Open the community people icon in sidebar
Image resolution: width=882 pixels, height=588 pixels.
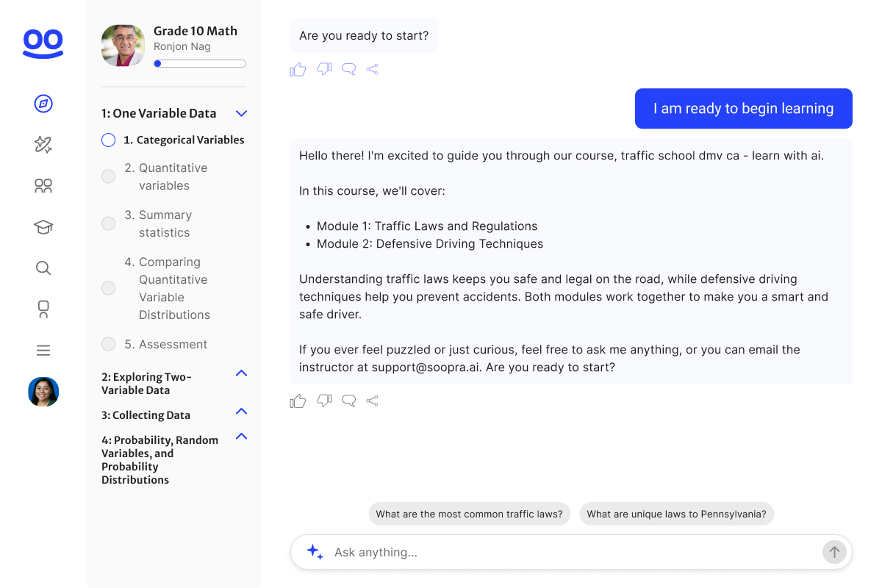[x=43, y=186]
